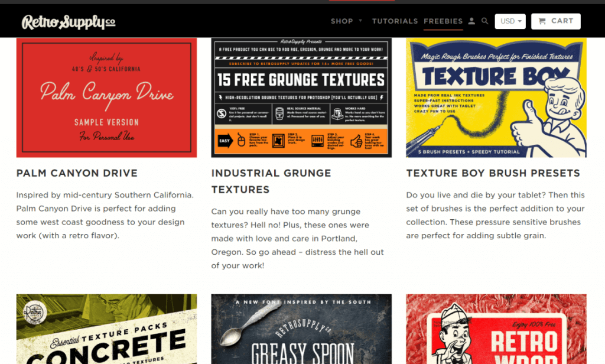Screen dimensions: 605x364
Task: Open the Cart button
Action: tap(555, 21)
